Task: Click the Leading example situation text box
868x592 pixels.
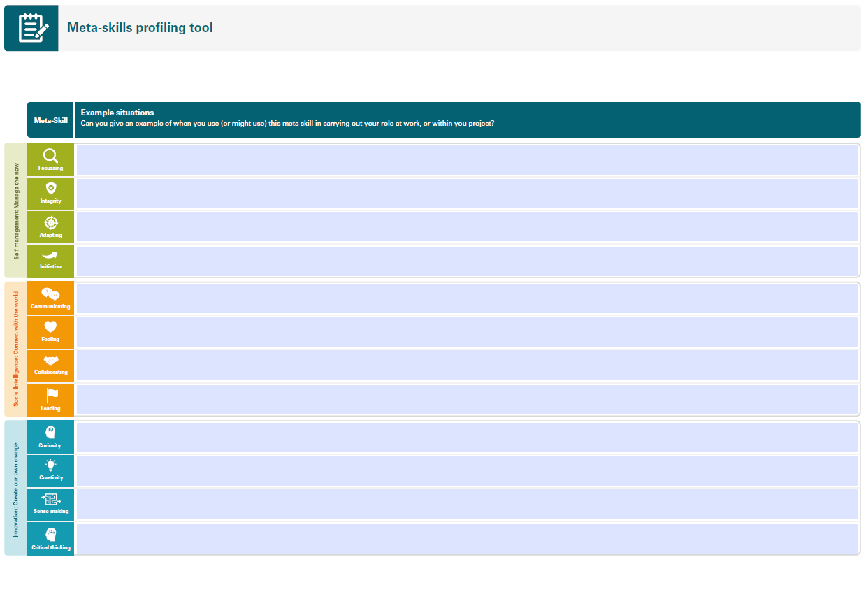Action: coord(467,400)
